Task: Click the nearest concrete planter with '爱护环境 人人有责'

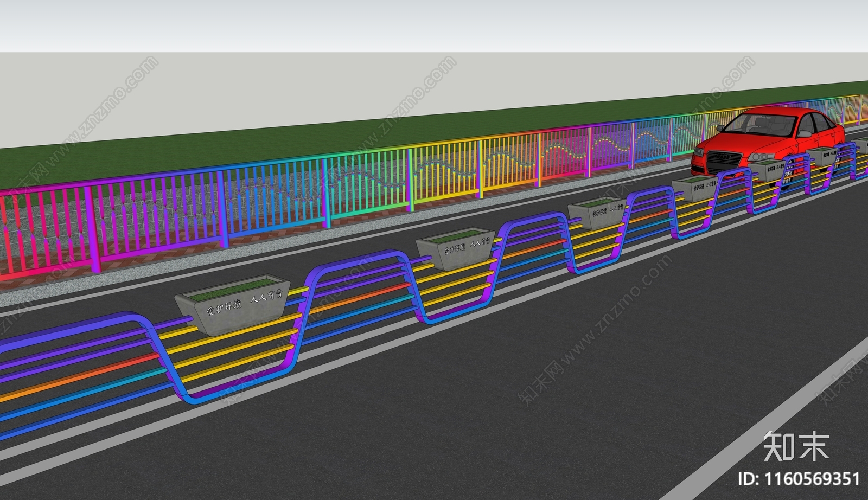Action: coord(232,306)
